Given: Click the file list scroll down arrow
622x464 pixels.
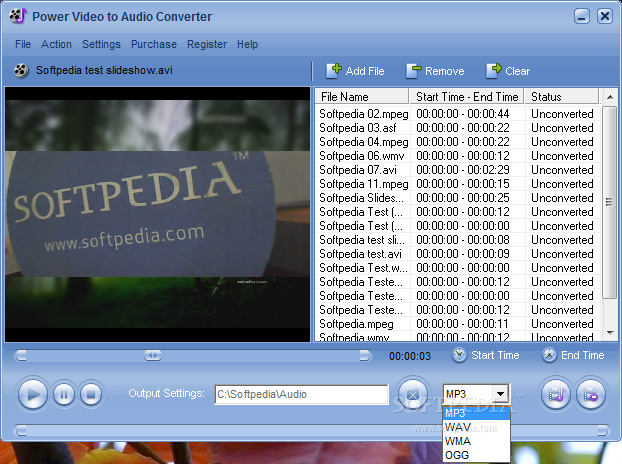Looking at the screenshot, I should (610, 333).
